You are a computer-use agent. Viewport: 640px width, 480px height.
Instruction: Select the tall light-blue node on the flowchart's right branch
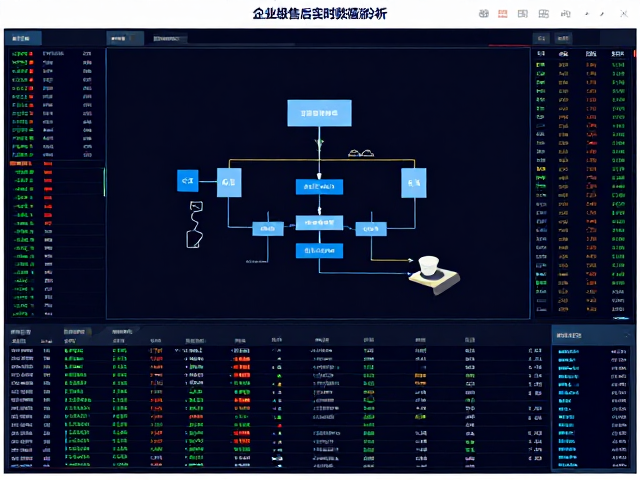(414, 183)
